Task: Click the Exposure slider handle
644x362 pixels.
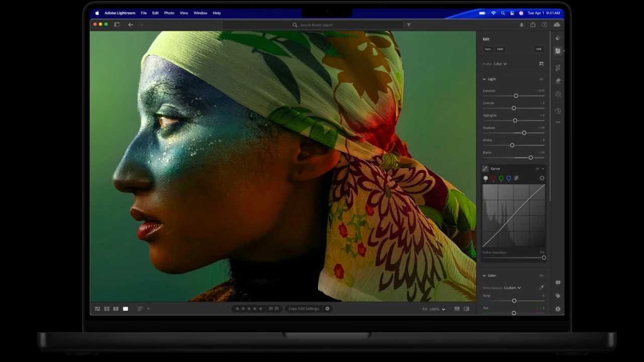Action: click(516, 96)
